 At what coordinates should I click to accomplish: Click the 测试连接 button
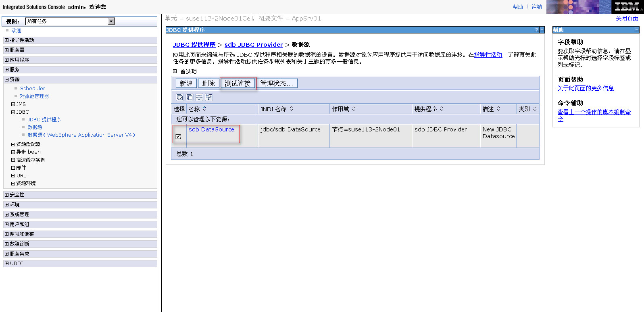pyautogui.click(x=238, y=83)
